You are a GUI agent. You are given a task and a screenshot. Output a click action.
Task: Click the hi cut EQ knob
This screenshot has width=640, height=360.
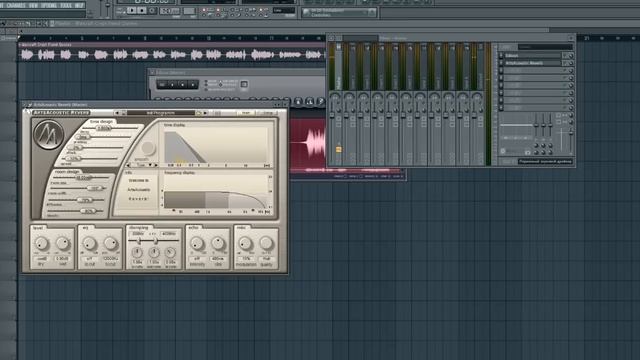(x=111, y=244)
